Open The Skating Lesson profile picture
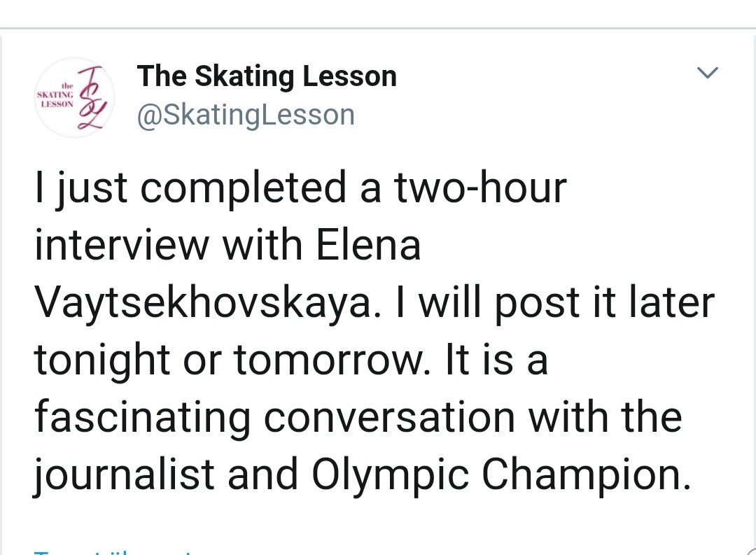Viewport: 756px width, 555px height. [x=75, y=97]
